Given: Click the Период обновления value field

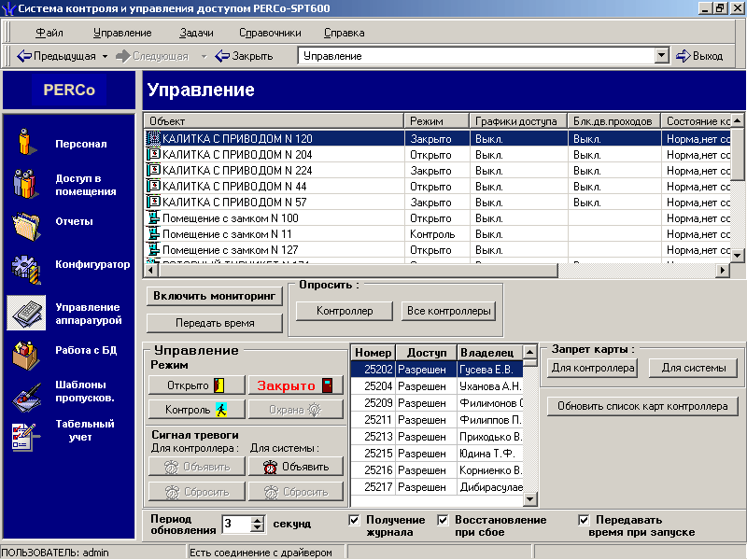Looking at the screenshot, I should pos(236,525).
